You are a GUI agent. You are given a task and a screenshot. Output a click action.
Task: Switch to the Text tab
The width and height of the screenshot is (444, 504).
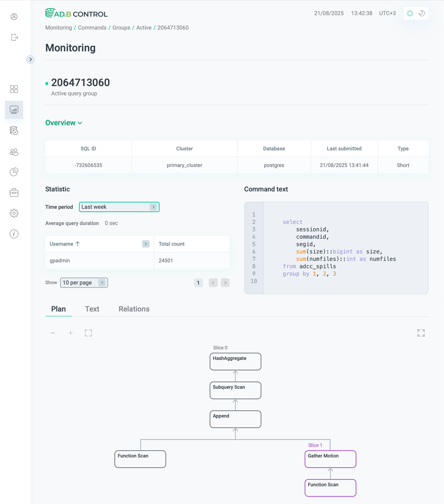pos(92,309)
